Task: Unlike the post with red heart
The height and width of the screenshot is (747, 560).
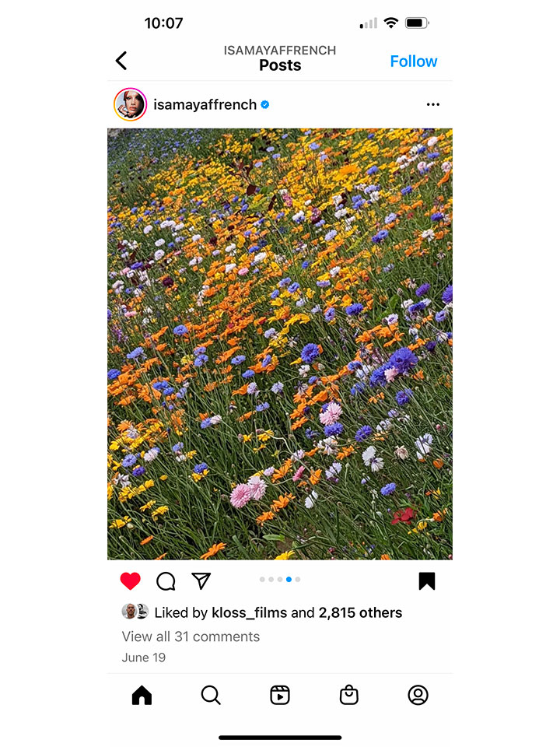Action: tap(131, 580)
